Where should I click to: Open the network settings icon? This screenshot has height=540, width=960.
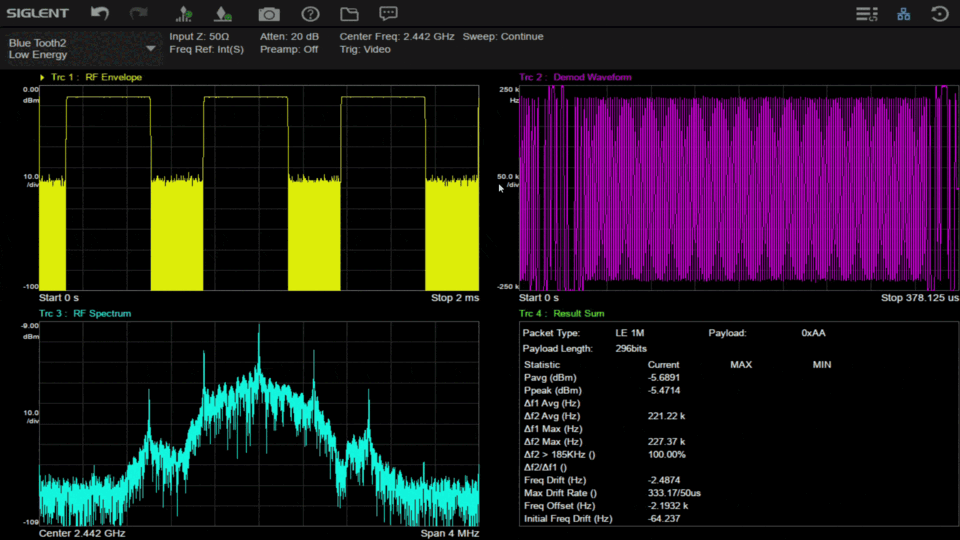click(904, 14)
